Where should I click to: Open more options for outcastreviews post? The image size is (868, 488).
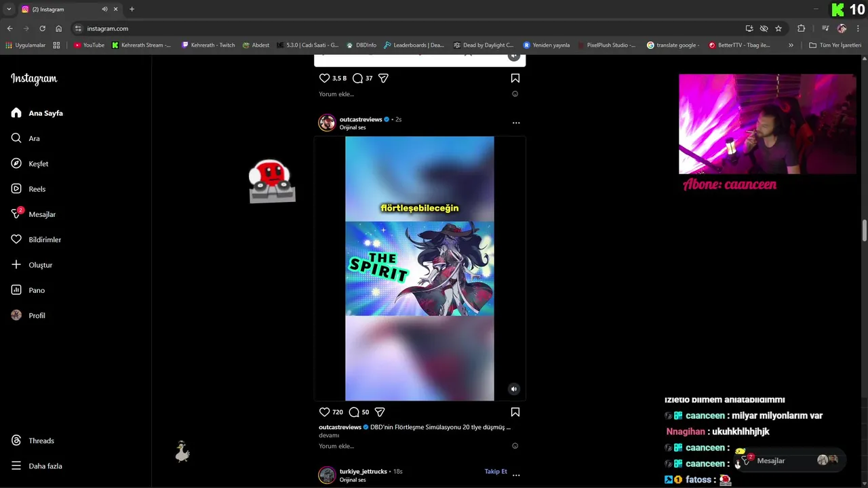[x=516, y=123]
